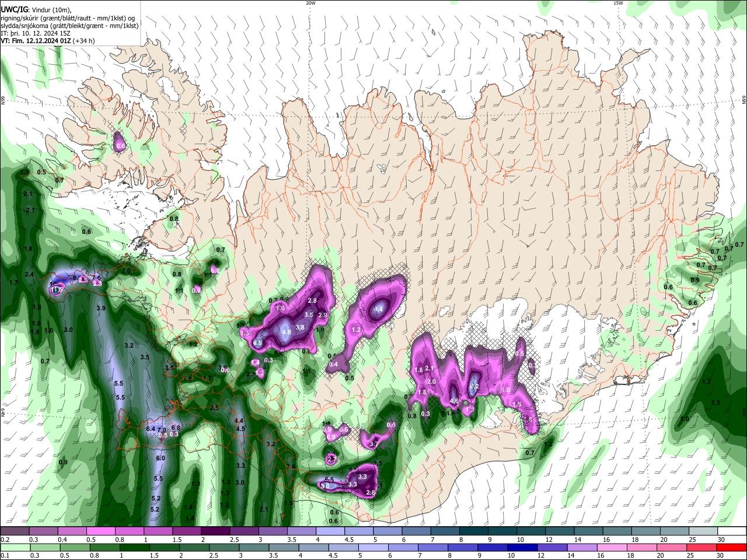Click the 11.5 precipitation value on map
Viewport: 747px width, 560px height.
tap(57, 290)
